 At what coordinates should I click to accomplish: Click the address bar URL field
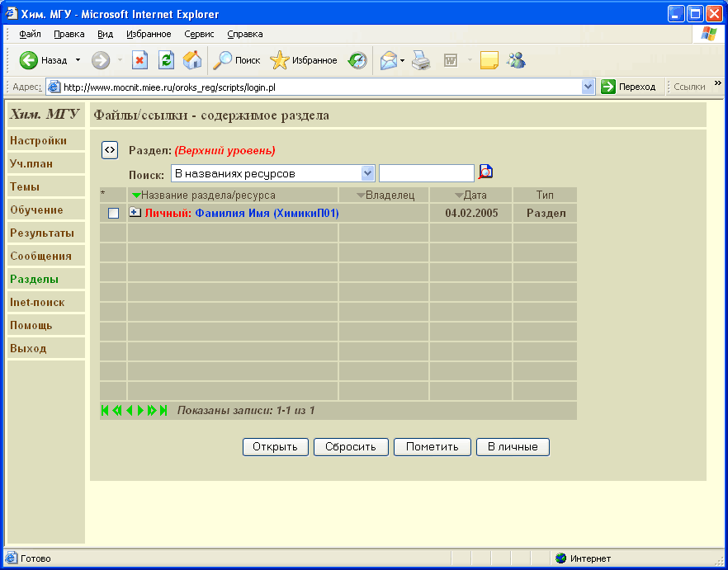314,87
